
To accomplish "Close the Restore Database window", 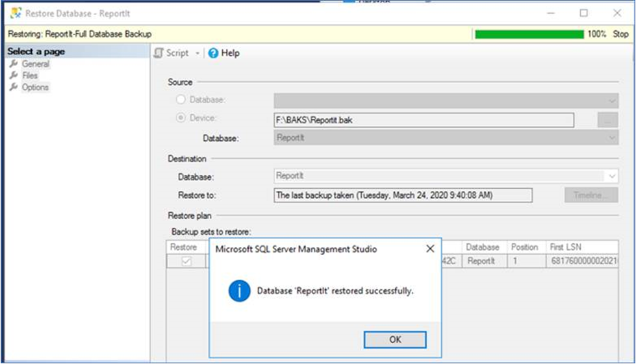I will pos(617,14).
